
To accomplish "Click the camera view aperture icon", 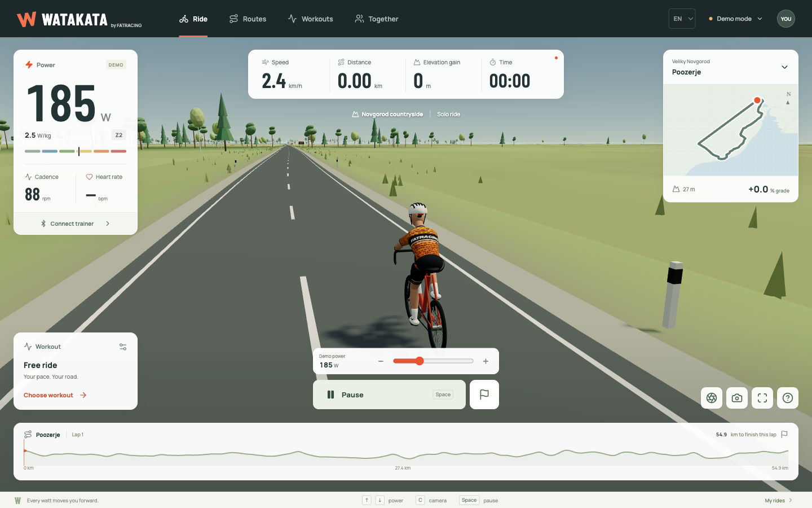I will coord(712,398).
